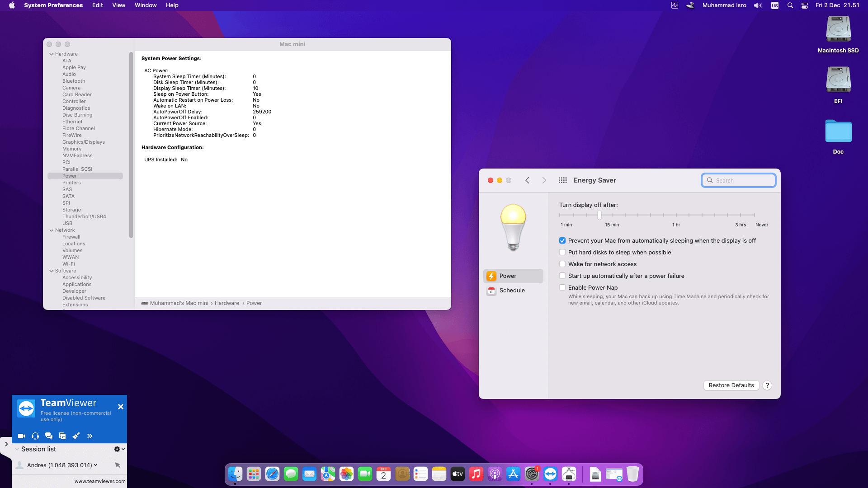Select the Schedule tab in Energy Saver

[x=512, y=291]
